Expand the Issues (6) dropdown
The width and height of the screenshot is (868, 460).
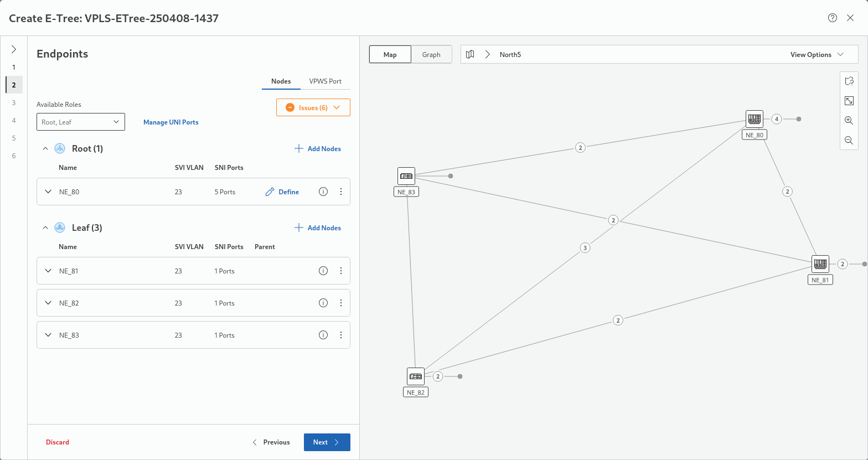click(x=313, y=107)
